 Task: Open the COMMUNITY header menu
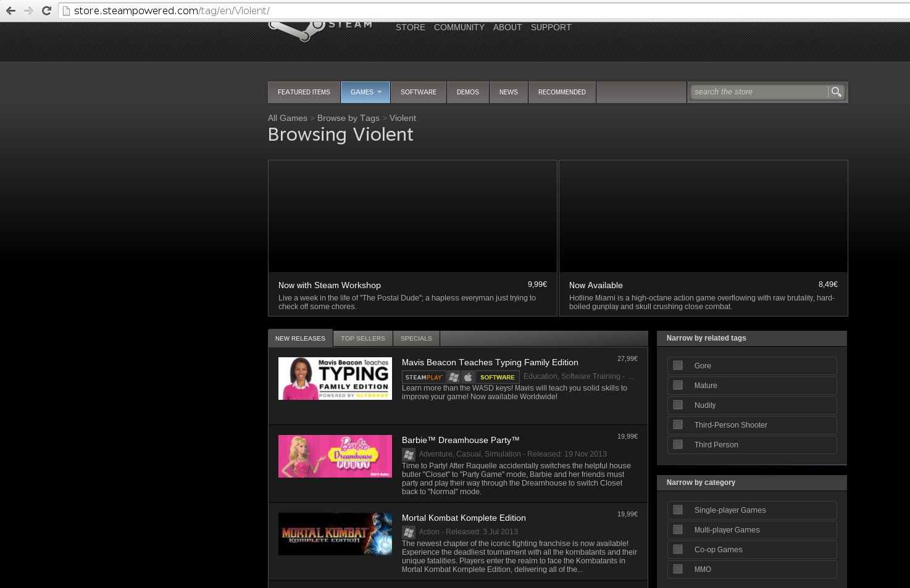point(459,28)
